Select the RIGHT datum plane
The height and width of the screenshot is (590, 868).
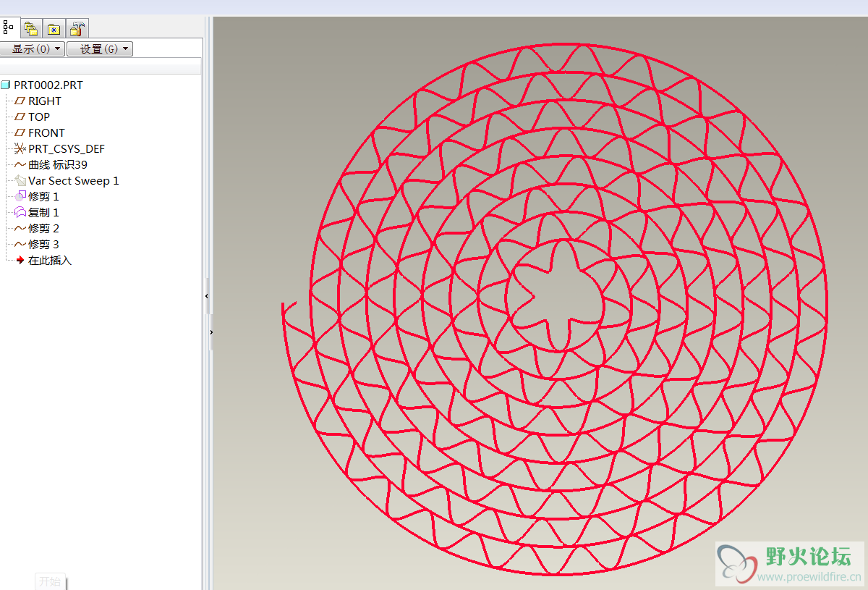pos(44,101)
